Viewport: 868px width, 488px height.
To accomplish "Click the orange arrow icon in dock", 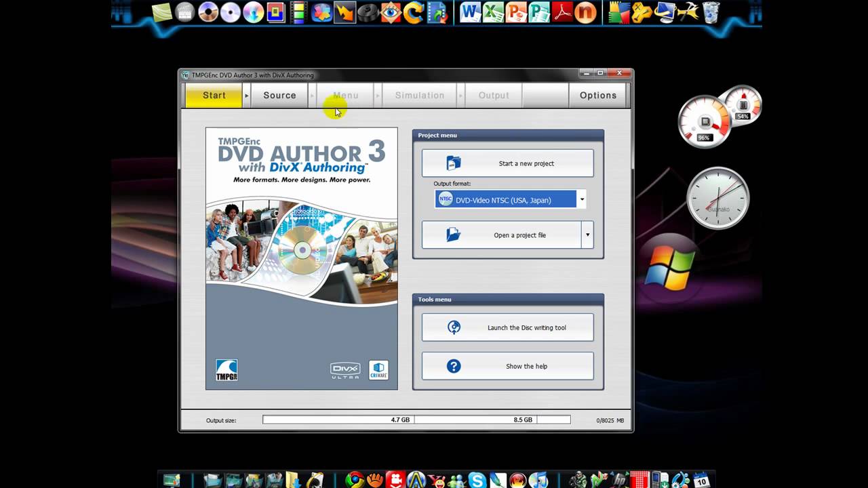I will coord(344,12).
